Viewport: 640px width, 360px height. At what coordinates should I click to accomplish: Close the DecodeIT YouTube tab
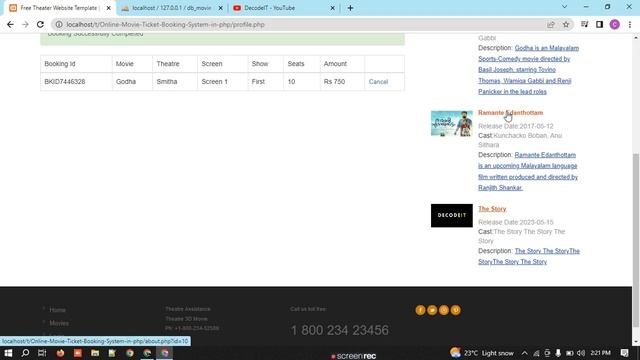(x=332, y=8)
